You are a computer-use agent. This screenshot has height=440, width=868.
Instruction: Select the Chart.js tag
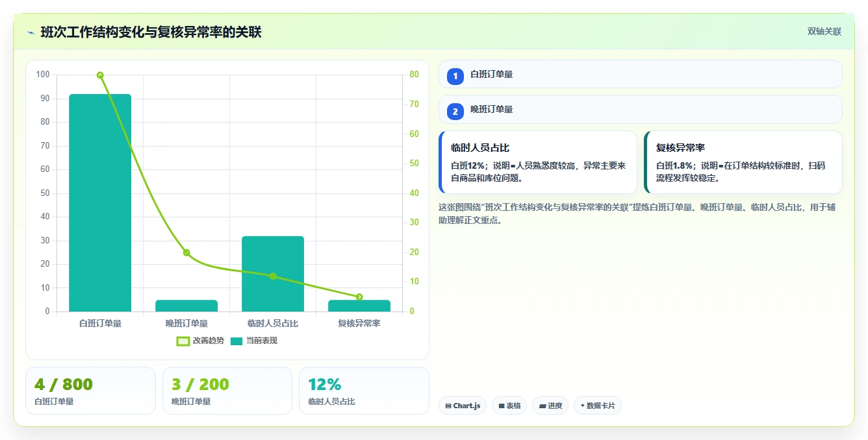tap(463, 406)
